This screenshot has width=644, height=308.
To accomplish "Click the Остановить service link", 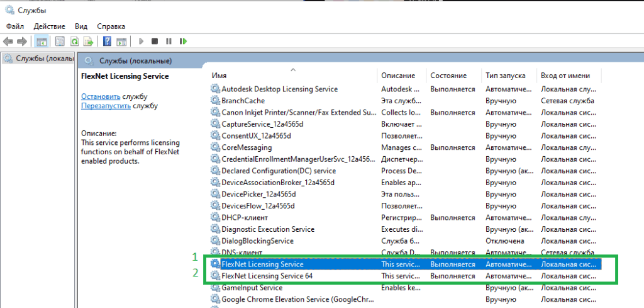I will (101, 96).
